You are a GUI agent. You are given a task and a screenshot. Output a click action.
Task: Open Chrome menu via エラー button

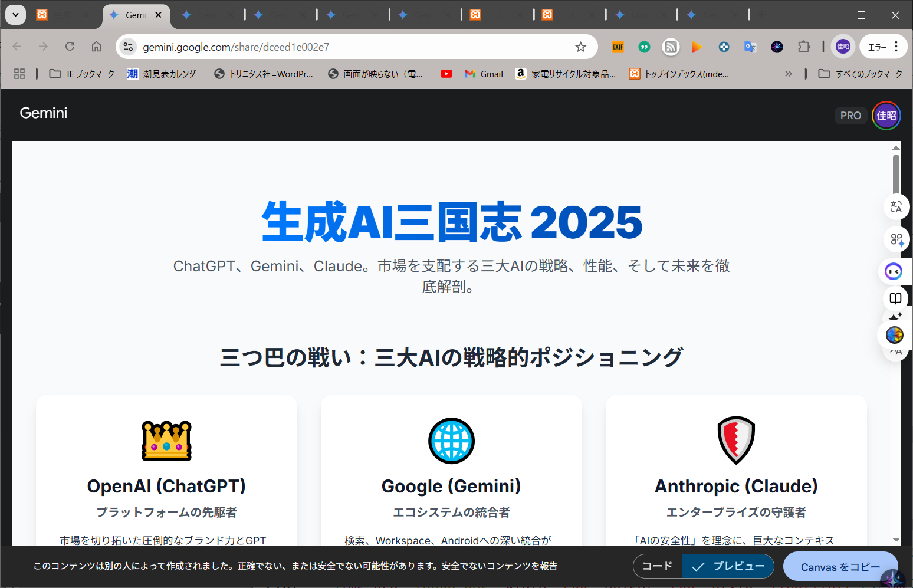(x=883, y=47)
